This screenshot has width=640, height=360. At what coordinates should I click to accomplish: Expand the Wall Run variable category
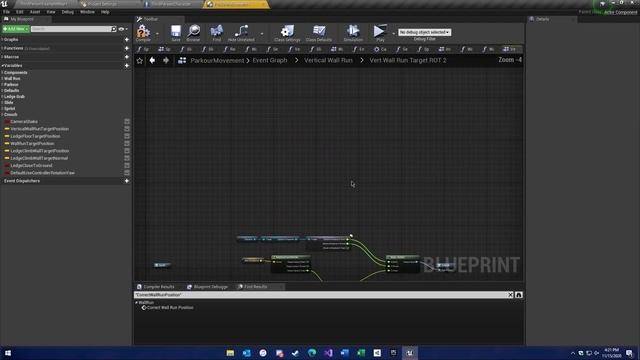click(2, 78)
